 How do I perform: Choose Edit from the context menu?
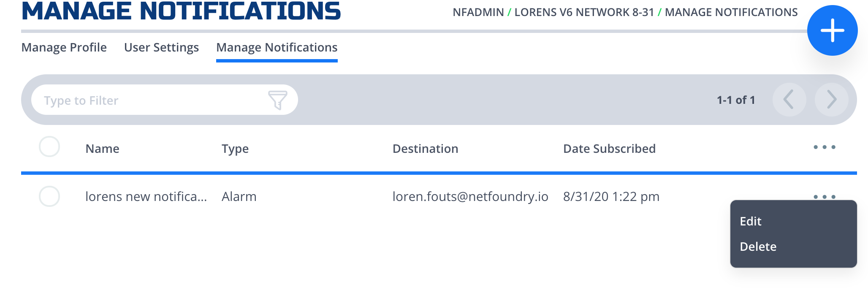click(x=751, y=221)
